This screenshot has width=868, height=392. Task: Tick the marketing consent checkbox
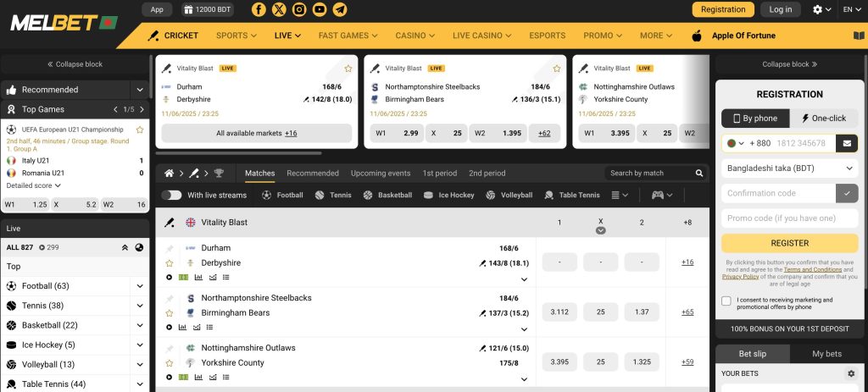[x=726, y=301]
